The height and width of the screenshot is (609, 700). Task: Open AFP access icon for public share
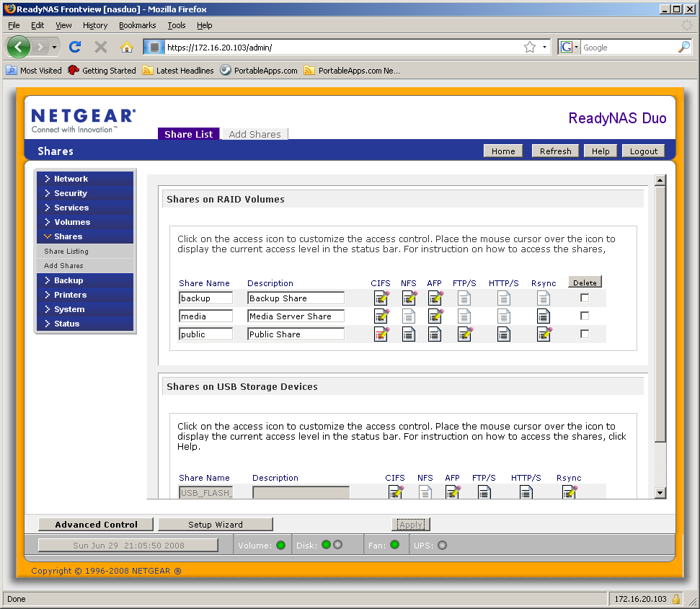(x=435, y=334)
